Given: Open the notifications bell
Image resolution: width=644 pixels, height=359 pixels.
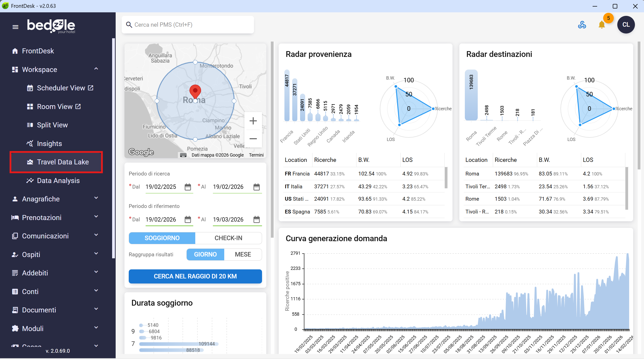Looking at the screenshot, I should (602, 25).
